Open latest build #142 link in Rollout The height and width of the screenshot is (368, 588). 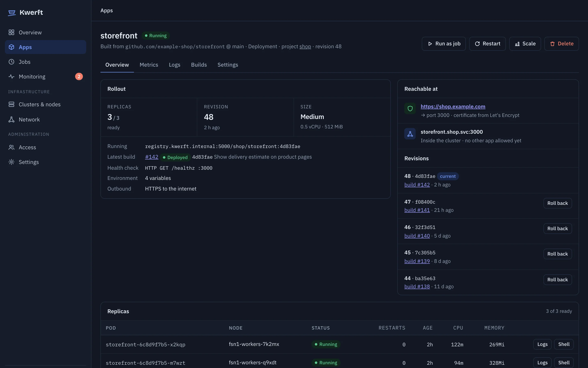(x=152, y=157)
